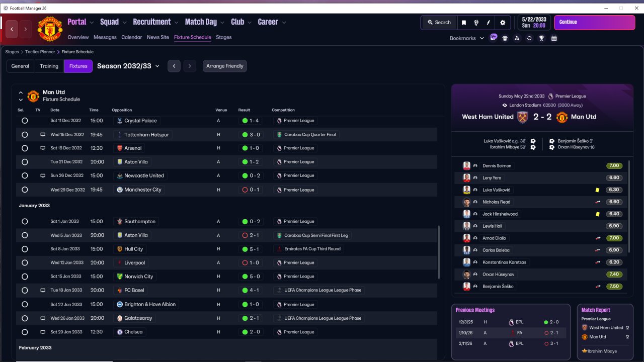Open the Match Day dropdown menu

click(x=205, y=22)
